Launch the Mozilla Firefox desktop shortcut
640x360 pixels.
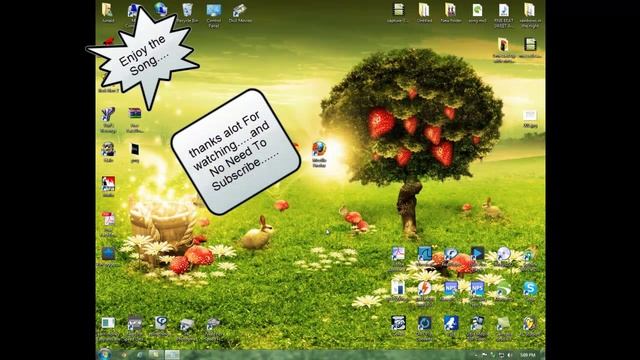click(x=319, y=149)
